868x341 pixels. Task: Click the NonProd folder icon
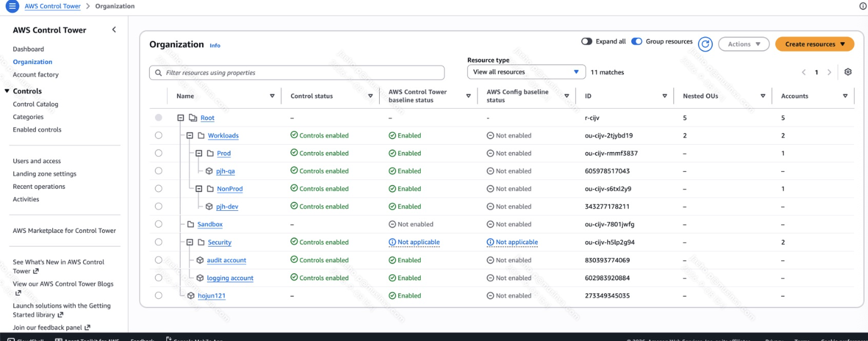tap(210, 189)
